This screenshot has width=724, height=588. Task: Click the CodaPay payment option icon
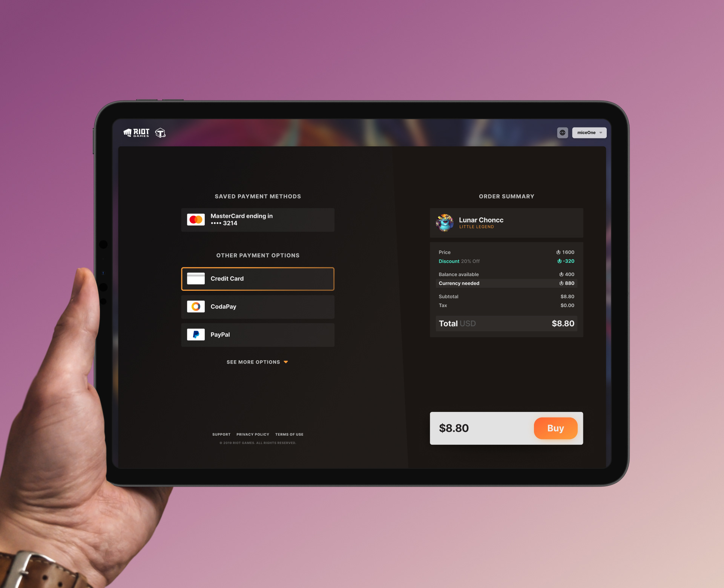[196, 306]
